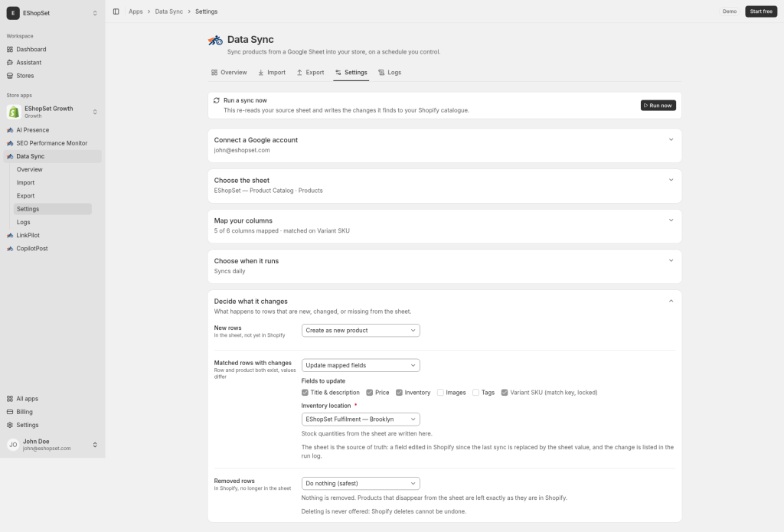The height and width of the screenshot is (532, 784).
Task: Uncheck Title & description field
Action: point(305,393)
